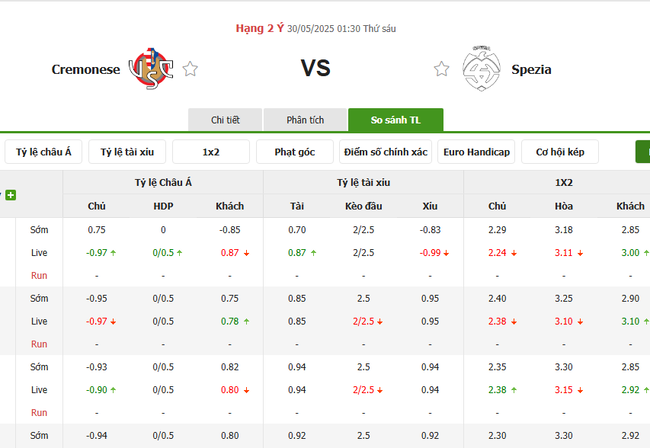Click the Hạng 2 Ý league link

click(258, 28)
